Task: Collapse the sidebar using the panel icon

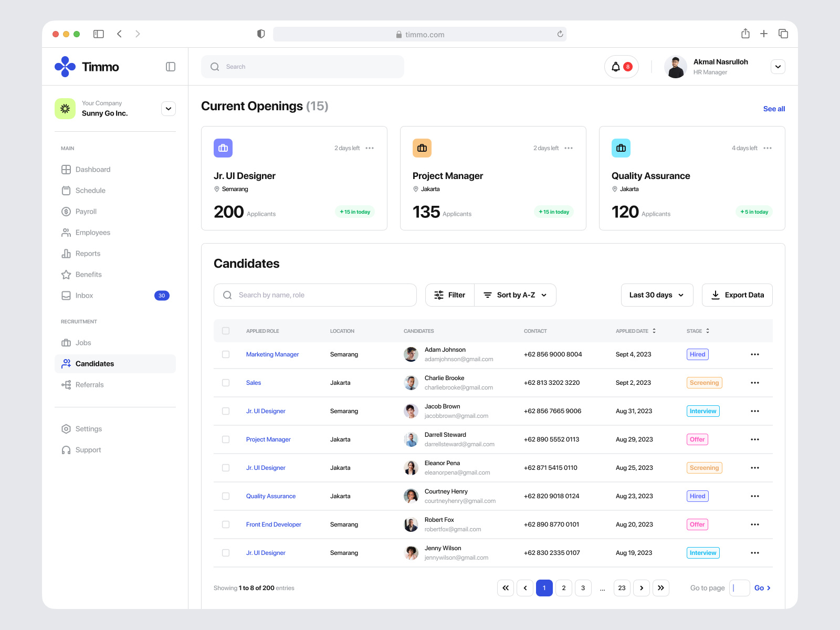Action: [x=170, y=67]
